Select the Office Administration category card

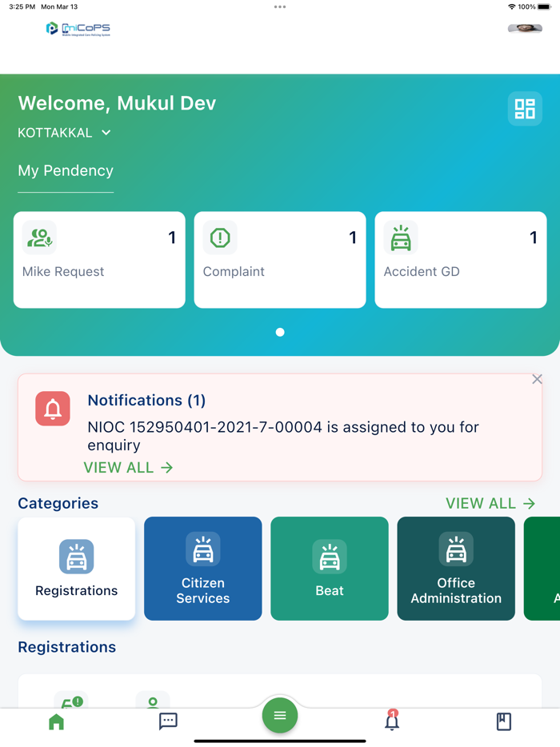point(456,569)
